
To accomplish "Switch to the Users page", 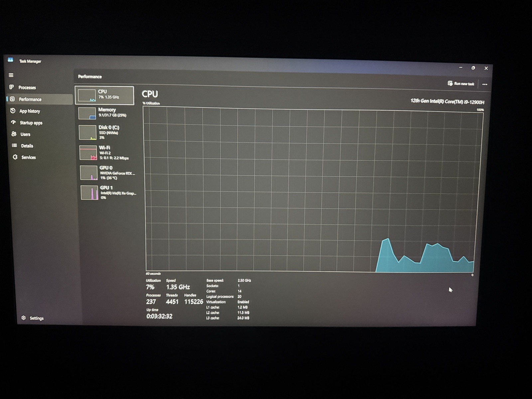I will [x=25, y=134].
